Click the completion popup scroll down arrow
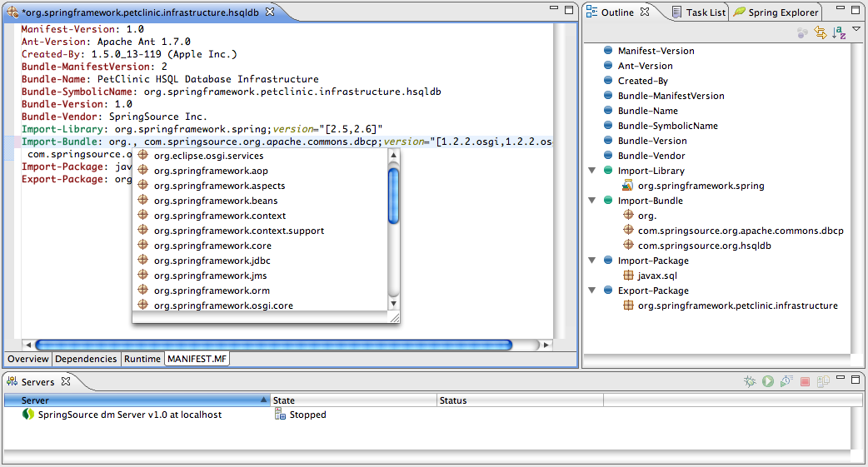Viewport: 868px width, 467px height. 393,304
